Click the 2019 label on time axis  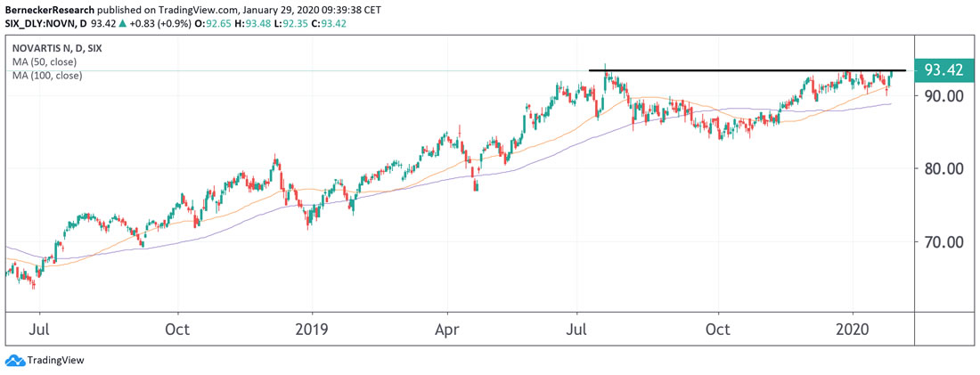click(312, 330)
